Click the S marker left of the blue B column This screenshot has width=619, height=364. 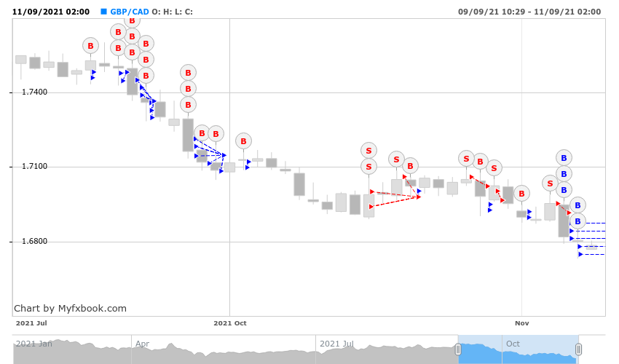[x=550, y=183]
